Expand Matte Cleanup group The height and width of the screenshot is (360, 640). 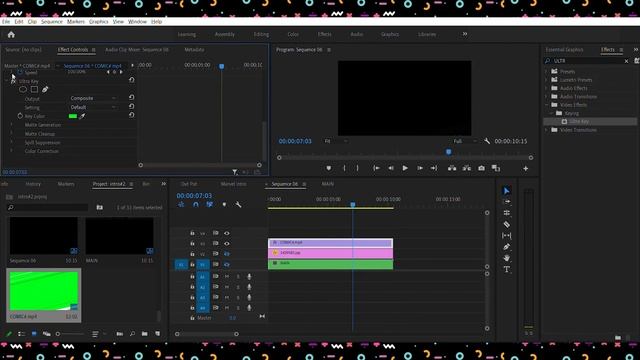coord(11,134)
